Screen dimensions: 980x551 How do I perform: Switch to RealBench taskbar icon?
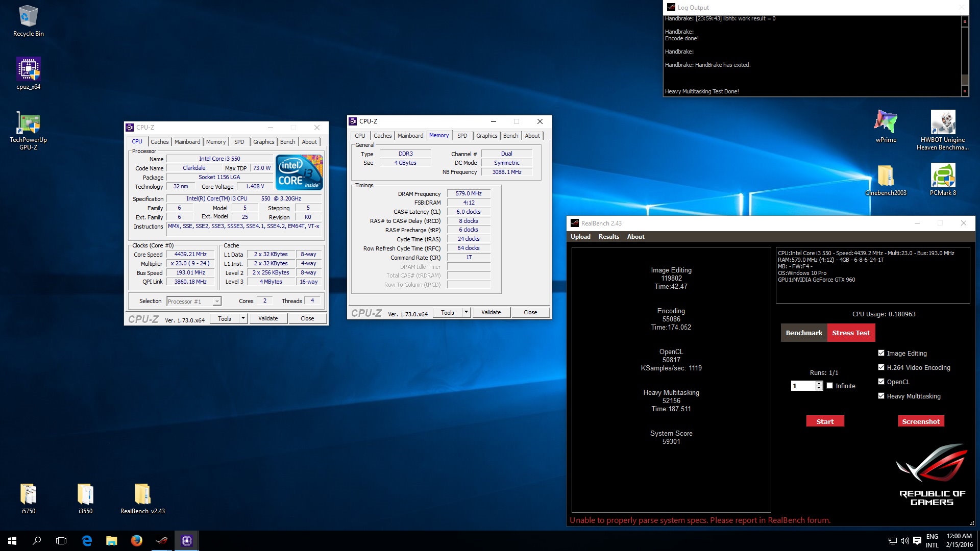coord(161,541)
